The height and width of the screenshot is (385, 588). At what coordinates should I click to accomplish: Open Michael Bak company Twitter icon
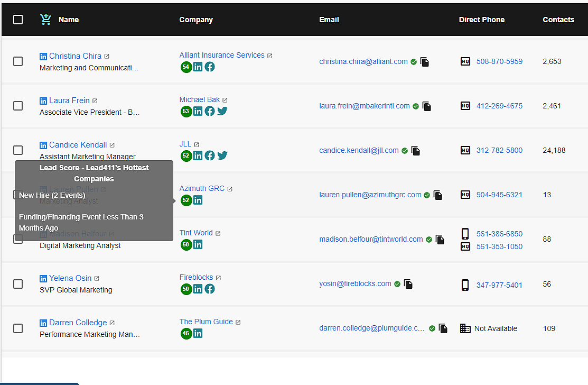(x=222, y=111)
